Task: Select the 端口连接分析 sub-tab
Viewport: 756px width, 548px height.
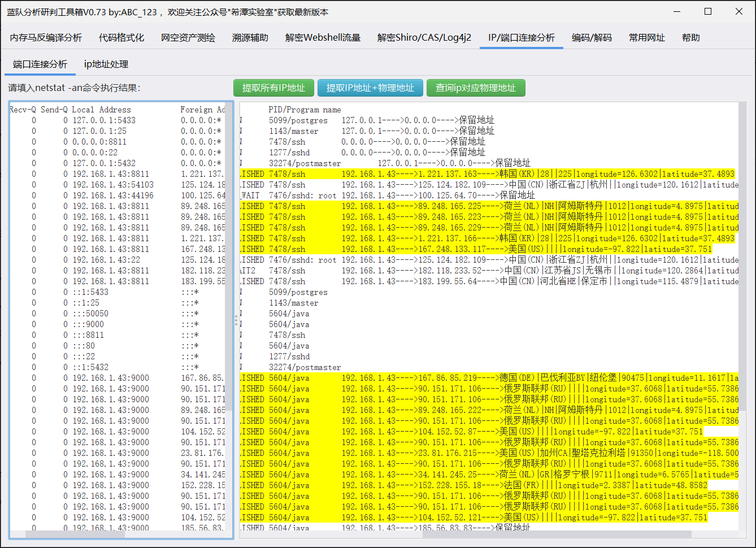Action: [40, 64]
